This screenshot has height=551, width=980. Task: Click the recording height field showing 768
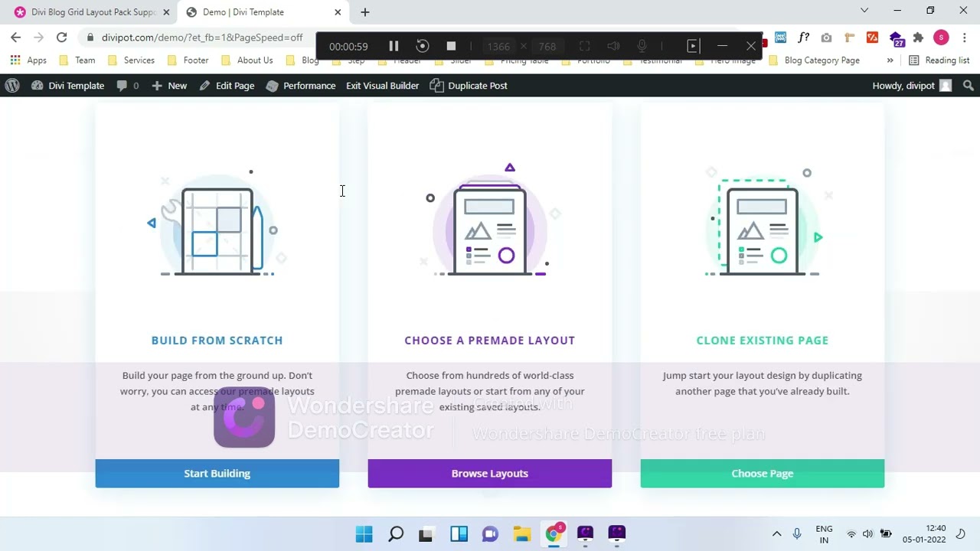click(x=547, y=46)
